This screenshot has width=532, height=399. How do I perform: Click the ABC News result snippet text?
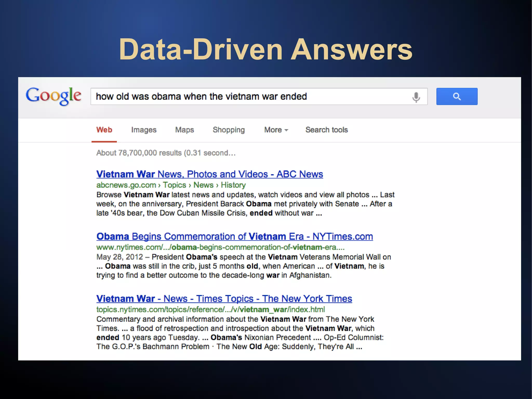[x=245, y=204]
